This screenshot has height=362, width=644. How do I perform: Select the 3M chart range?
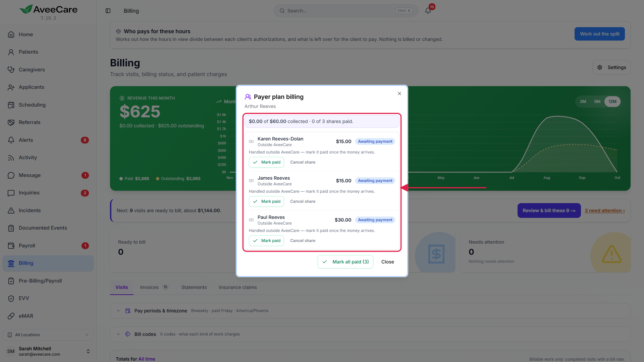pos(583,102)
